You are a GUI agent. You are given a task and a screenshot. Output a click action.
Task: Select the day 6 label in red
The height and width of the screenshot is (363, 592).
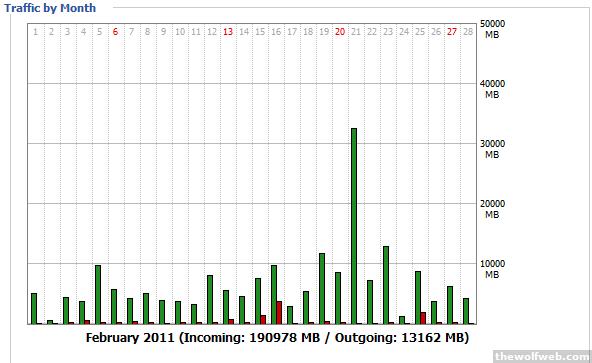[115, 32]
